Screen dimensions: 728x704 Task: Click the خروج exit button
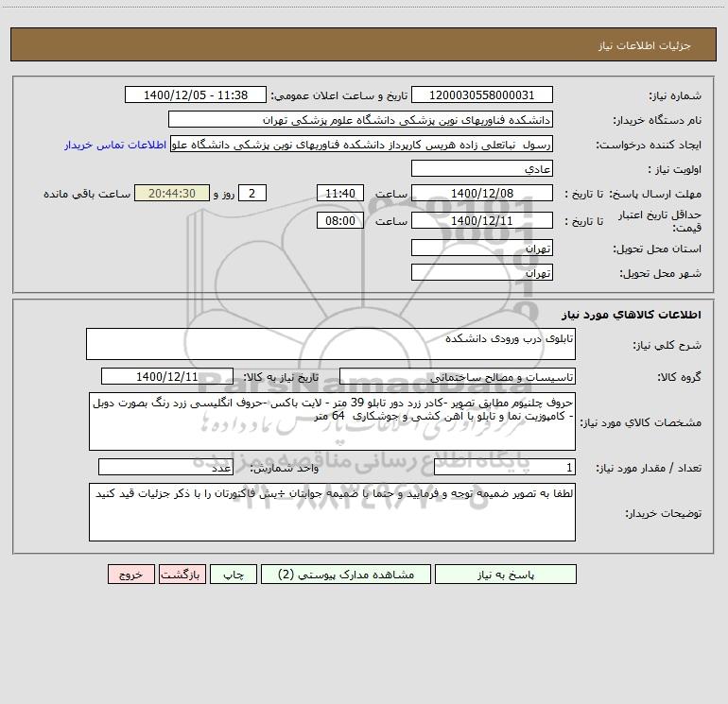coord(130,574)
